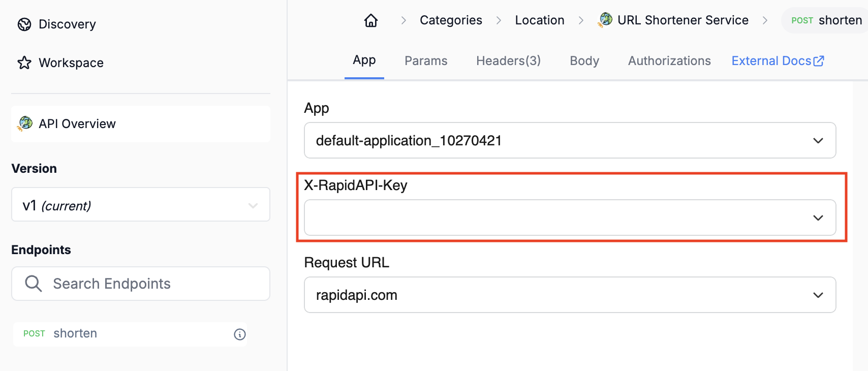This screenshot has width=868, height=371.
Task: Open the rapidapi.com Request URL dropdown
Action: (x=570, y=295)
